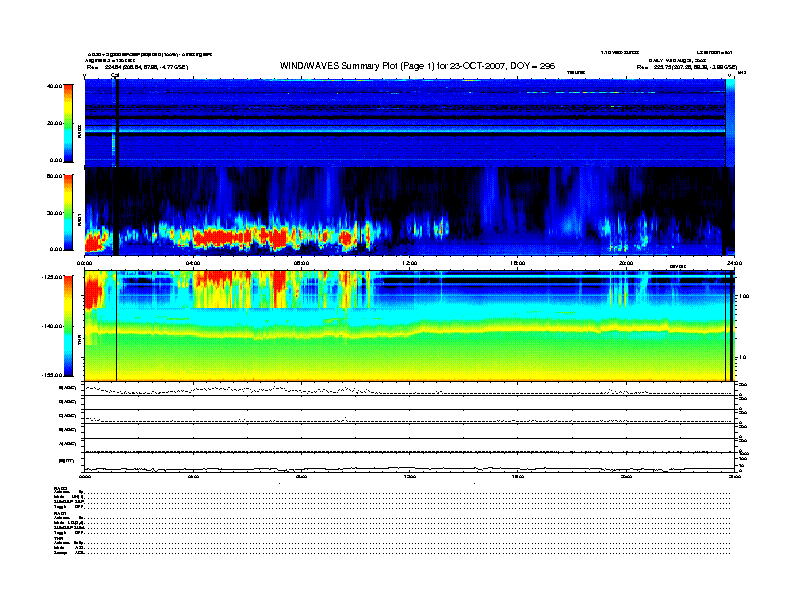
Task: Click the TNR header in bottom status block
Action: tap(58, 538)
